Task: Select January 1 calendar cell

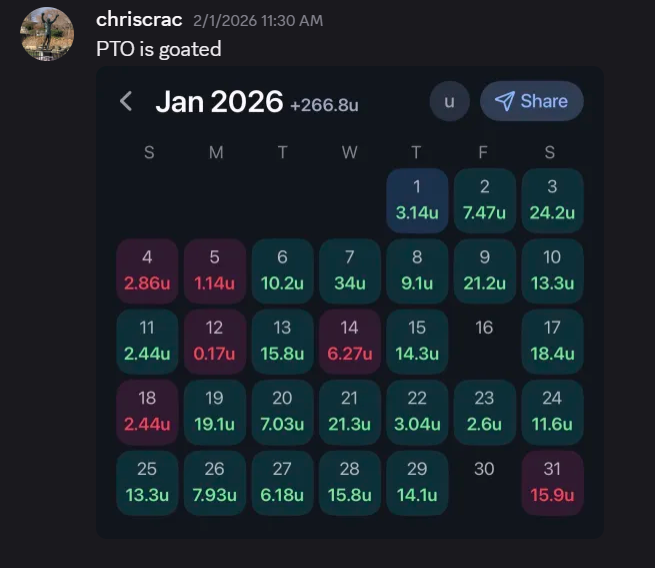Action: tap(417, 199)
